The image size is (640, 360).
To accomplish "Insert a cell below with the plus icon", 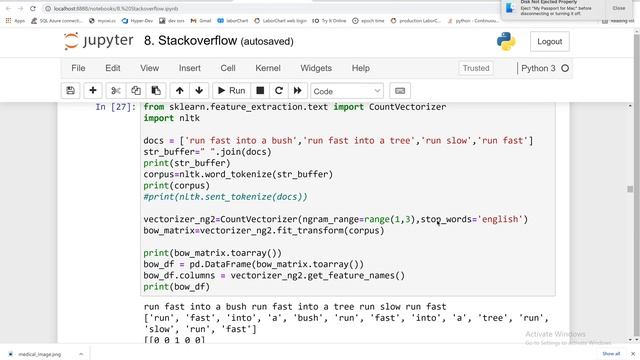I will click(x=93, y=91).
